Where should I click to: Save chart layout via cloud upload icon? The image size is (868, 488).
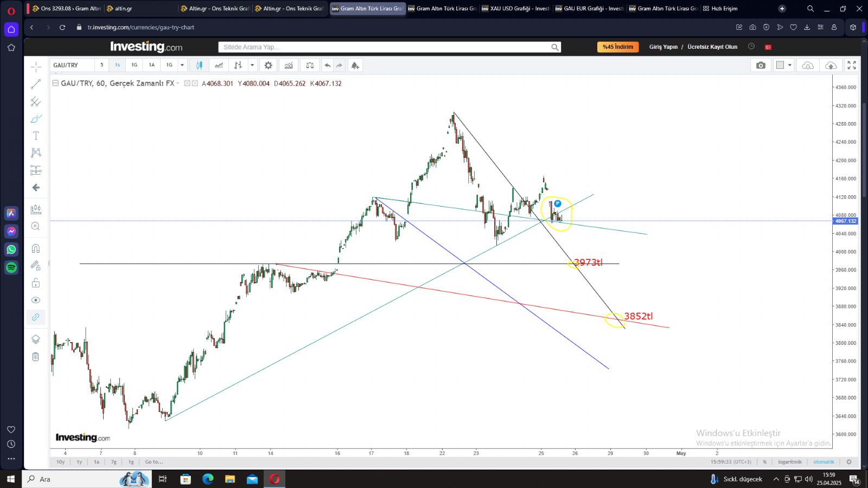coord(831,65)
